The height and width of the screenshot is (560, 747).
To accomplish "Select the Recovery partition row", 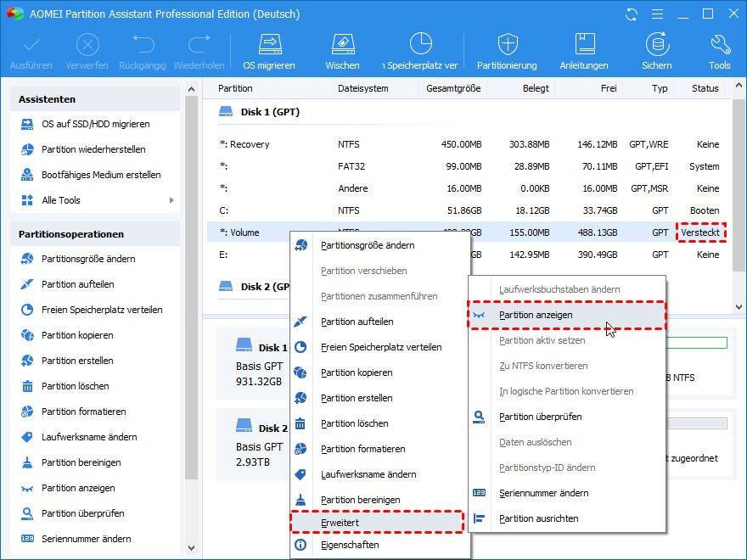I will point(469,144).
